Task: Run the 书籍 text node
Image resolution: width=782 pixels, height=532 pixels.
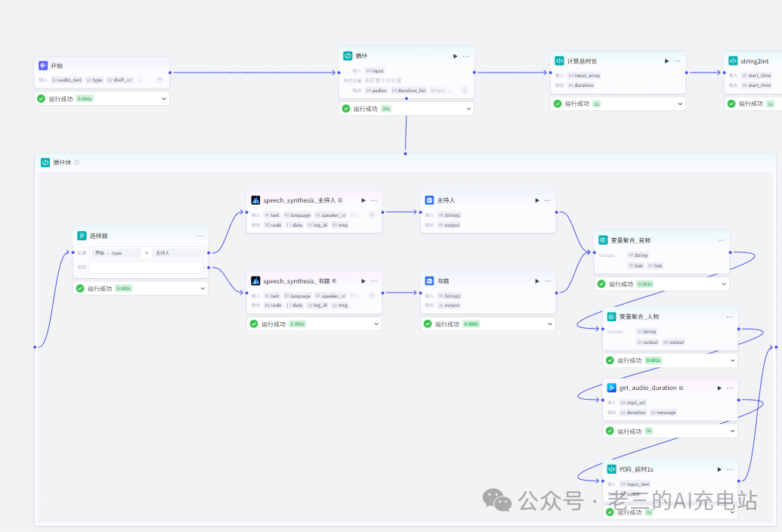Action: [x=536, y=281]
